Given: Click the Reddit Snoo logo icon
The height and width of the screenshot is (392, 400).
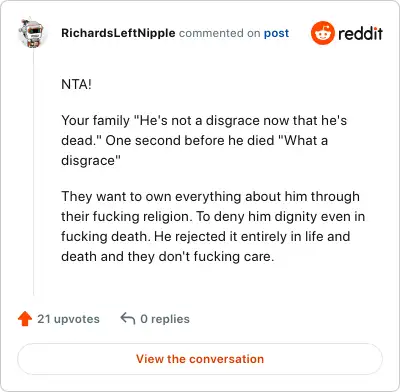Looking at the screenshot, I should (323, 33).
